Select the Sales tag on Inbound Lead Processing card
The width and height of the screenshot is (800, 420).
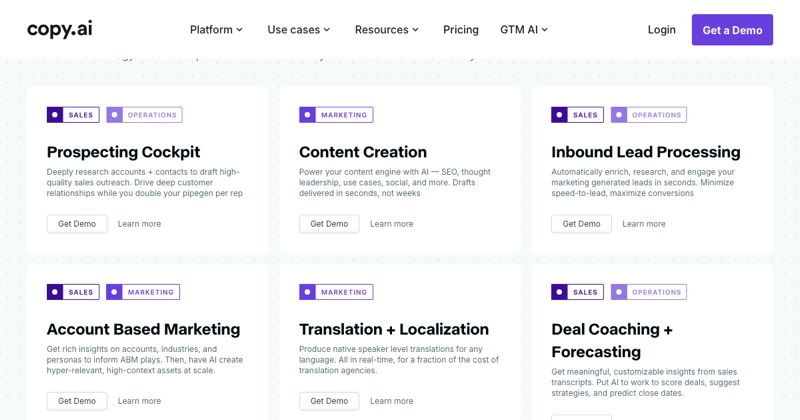[x=578, y=115]
